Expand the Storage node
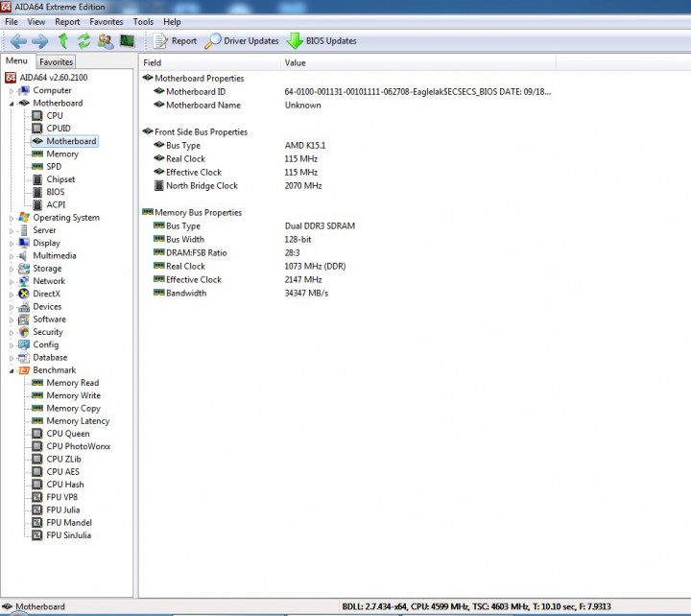This screenshot has height=616, width=691. click(12, 270)
